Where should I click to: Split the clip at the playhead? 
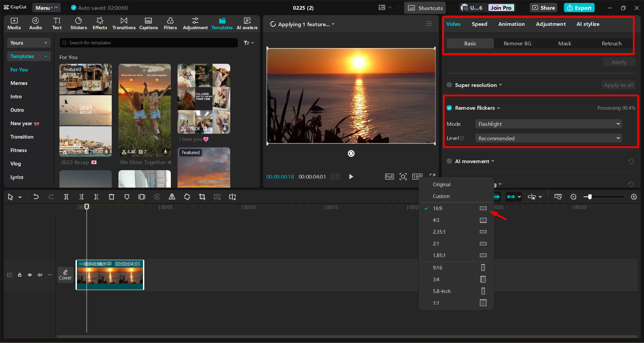tap(66, 197)
